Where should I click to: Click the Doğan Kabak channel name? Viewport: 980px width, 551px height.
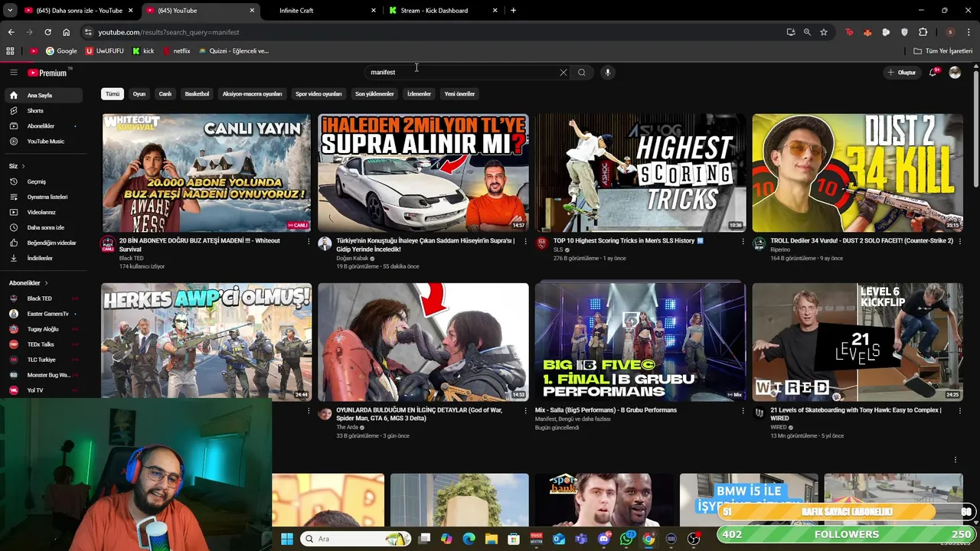[x=352, y=259]
